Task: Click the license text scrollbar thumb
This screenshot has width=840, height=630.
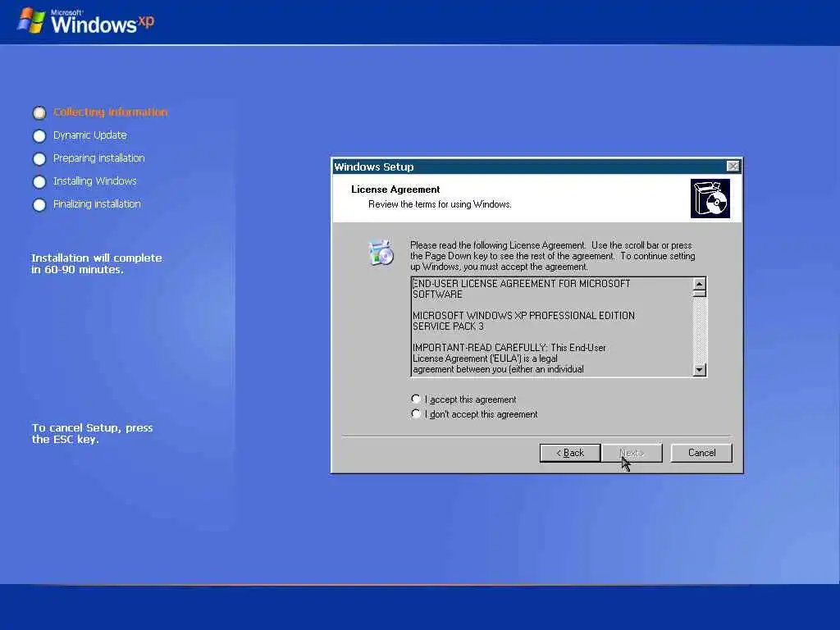Action: 699,293
